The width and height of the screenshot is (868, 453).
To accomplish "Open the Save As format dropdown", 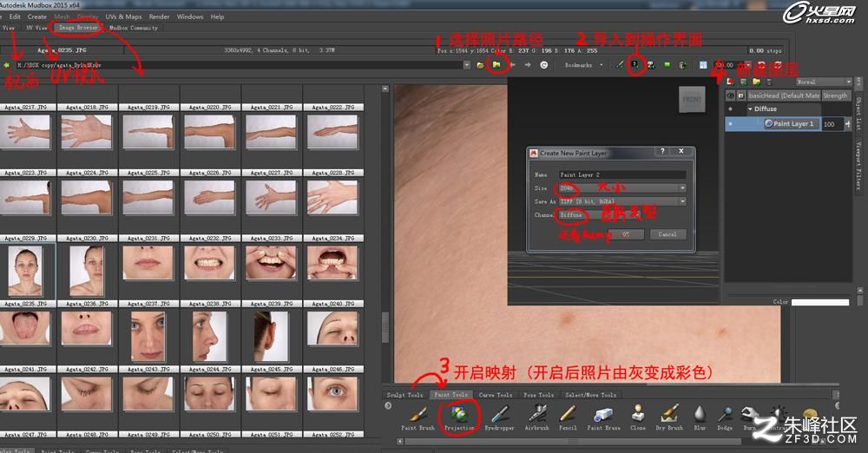I will (621, 201).
